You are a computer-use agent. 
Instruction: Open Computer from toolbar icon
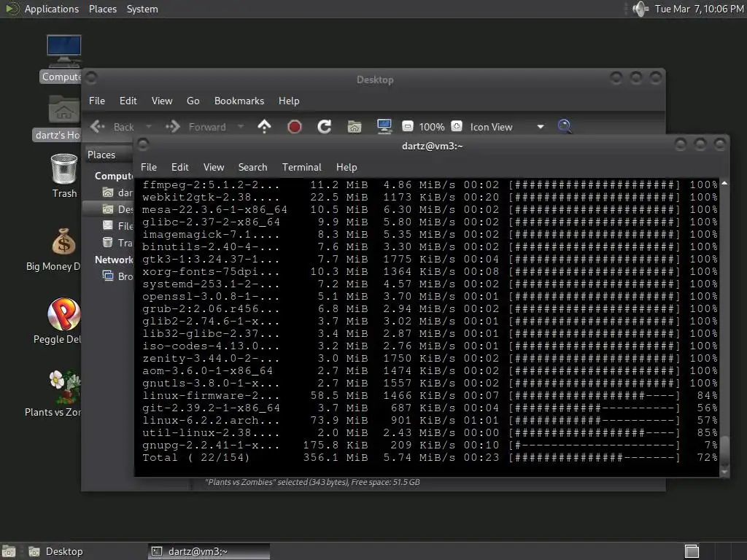(x=384, y=127)
